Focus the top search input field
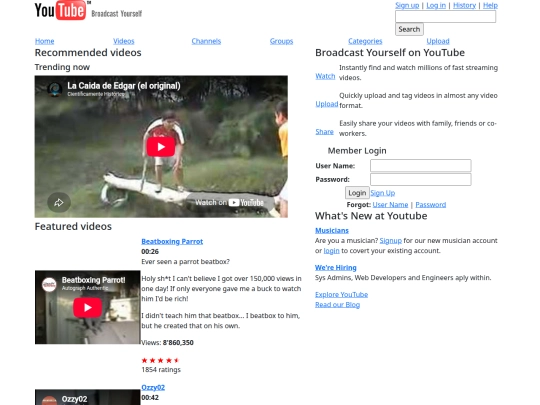This screenshot has width=540, height=405. coord(445,17)
